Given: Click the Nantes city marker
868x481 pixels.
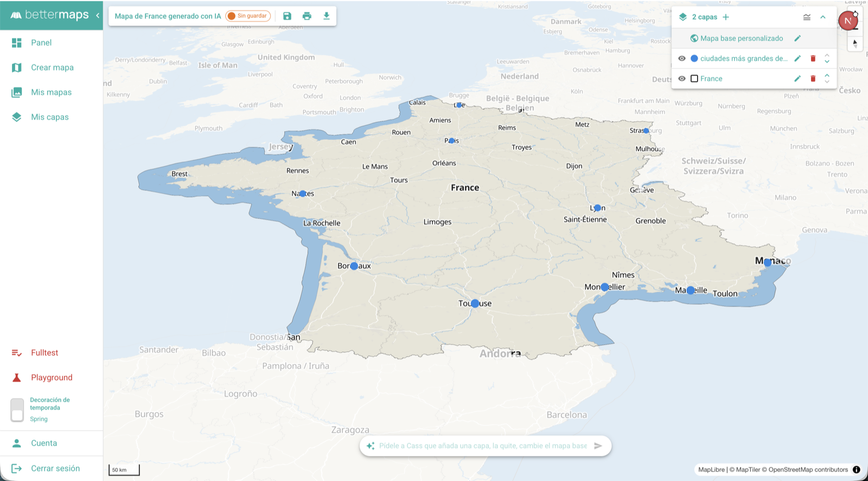Looking at the screenshot, I should [303, 194].
